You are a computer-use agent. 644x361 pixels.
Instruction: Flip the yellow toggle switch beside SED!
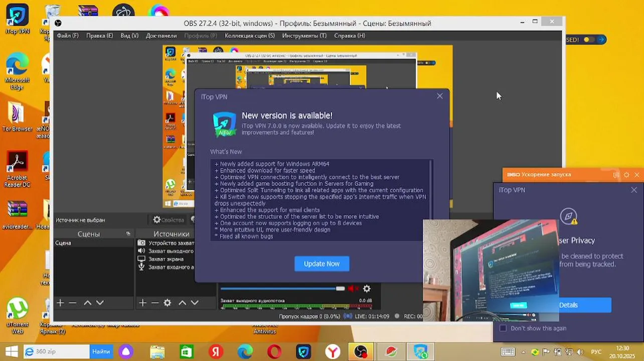pyautogui.click(x=589, y=40)
